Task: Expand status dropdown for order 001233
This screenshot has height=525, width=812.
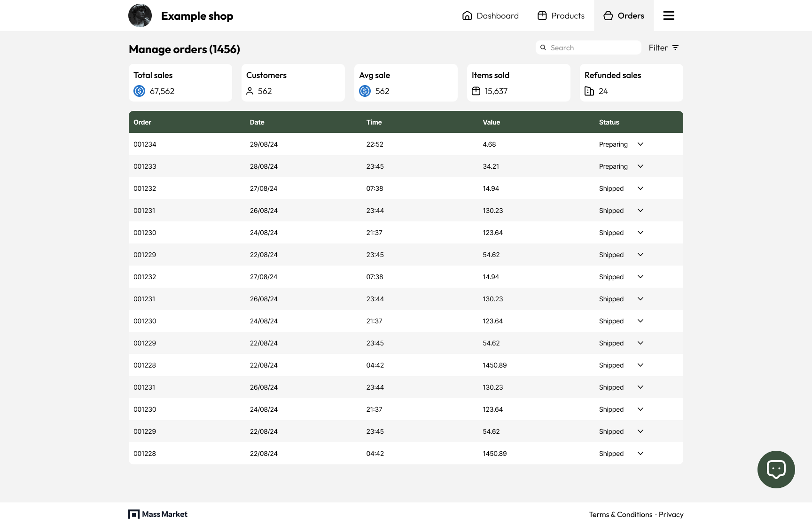Action: click(640, 166)
